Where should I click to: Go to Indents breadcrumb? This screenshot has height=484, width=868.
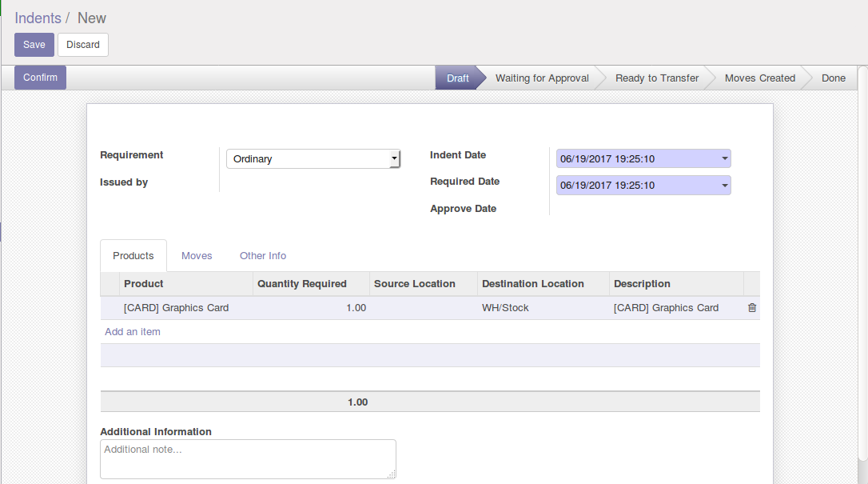pyautogui.click(x=38, y=18)
